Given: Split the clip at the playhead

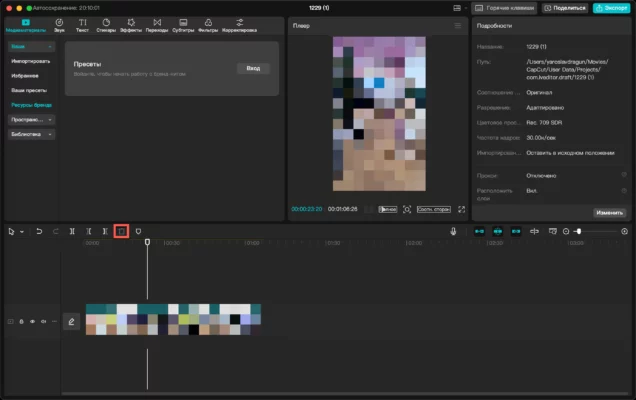Looking at the screenshot, I should pos(72,231).
